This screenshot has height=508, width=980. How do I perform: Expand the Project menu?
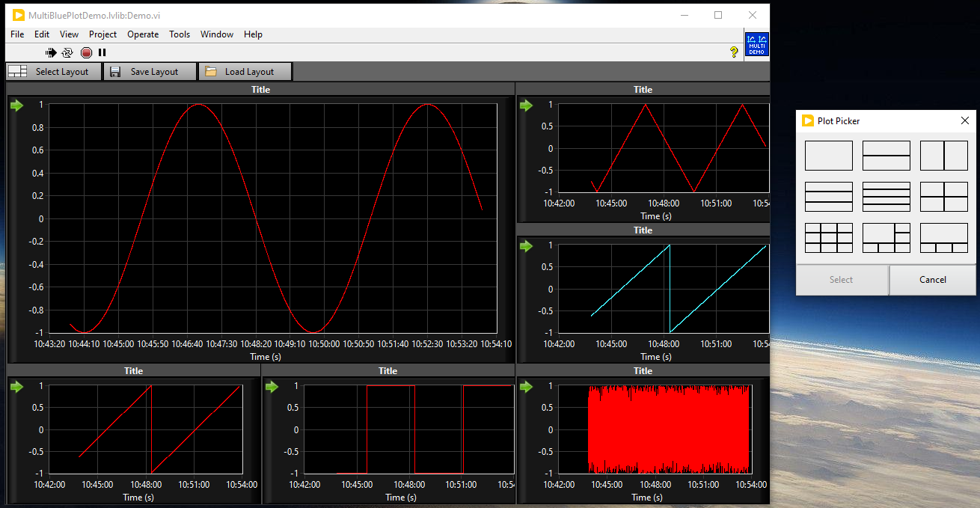click(102, 34)
